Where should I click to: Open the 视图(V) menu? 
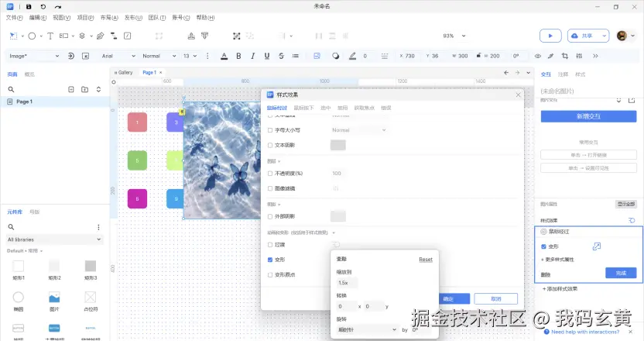point(62,18)
